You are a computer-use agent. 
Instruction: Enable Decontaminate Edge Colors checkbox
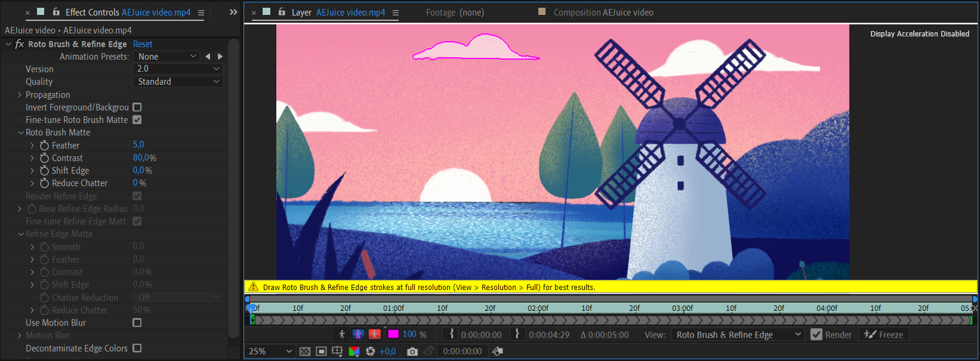(x=137, y=348)
